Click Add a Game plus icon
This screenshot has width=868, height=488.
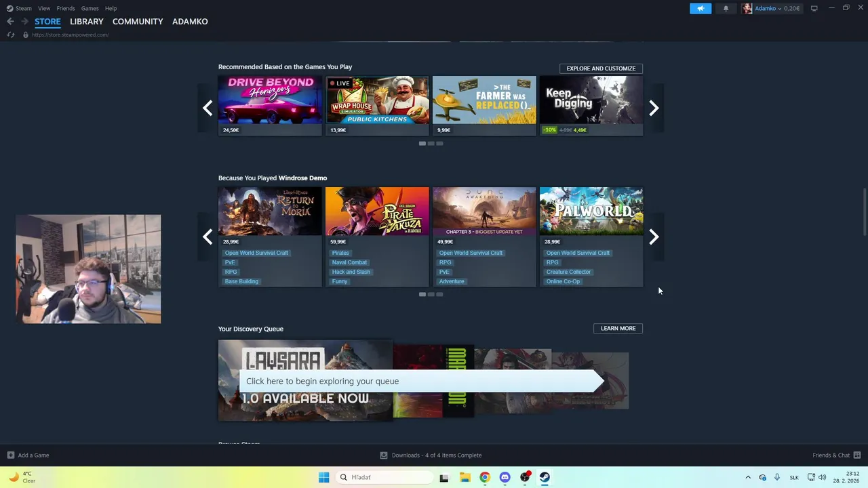pyautogui.click(x=10, y=455)
